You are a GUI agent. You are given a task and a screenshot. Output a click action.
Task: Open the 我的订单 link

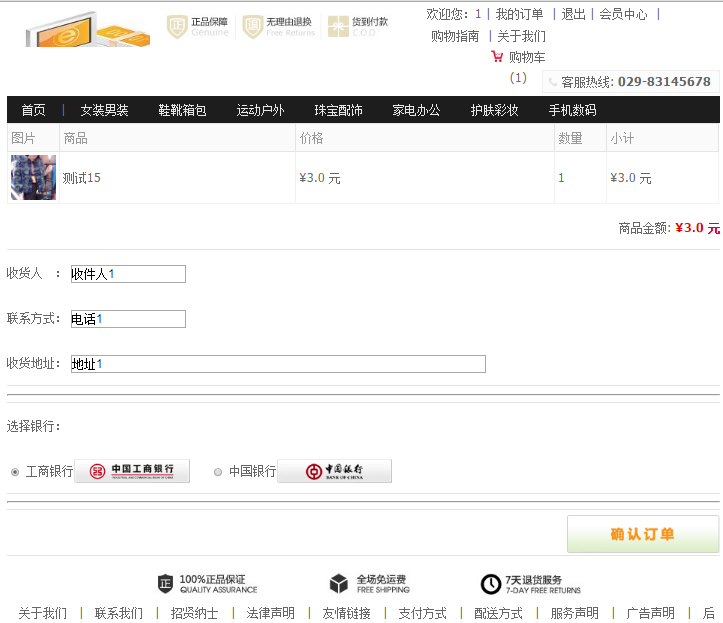pyautogui.click(x=519, y=14)
